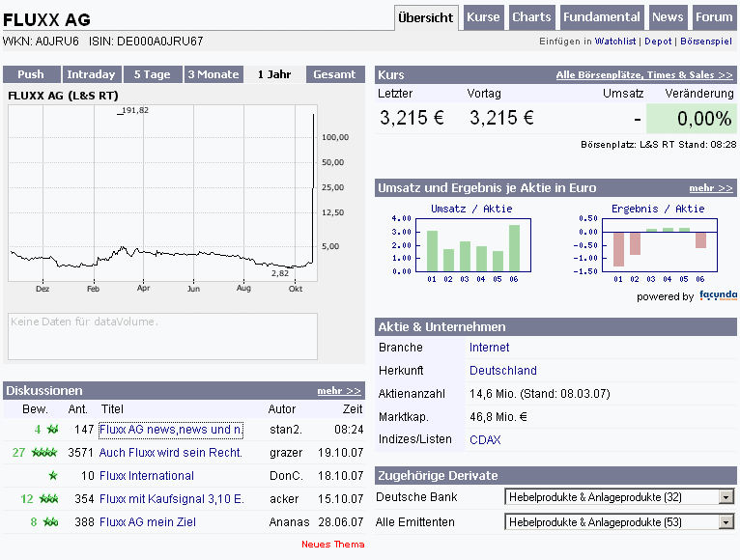Screen dimensions: 740x560
Task: Open the Übersicht tab
Action: click(426, 18)
